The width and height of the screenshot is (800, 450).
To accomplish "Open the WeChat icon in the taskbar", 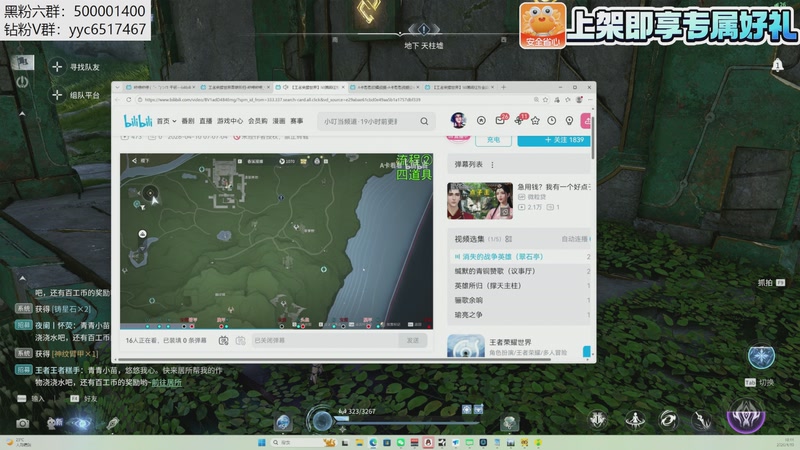I will coord(401,442).
